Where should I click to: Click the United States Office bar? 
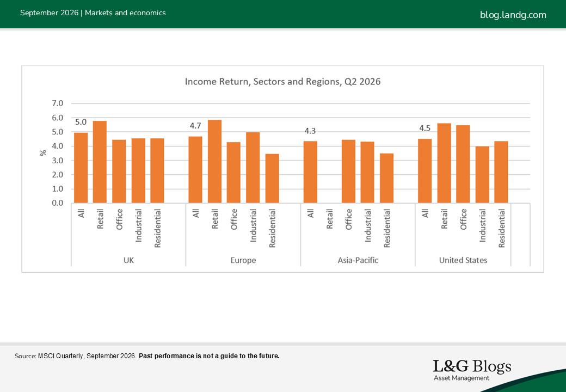click(x=463, y=164)
